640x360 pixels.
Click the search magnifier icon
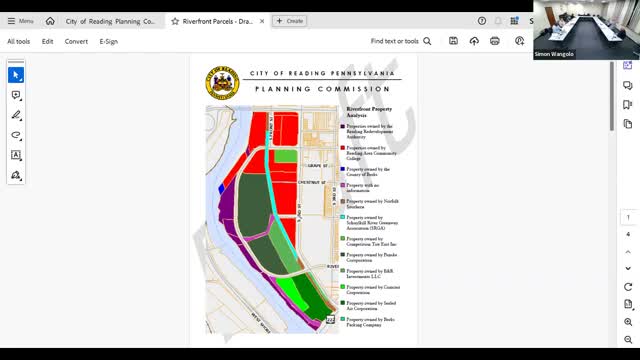(x=427, y=41)
